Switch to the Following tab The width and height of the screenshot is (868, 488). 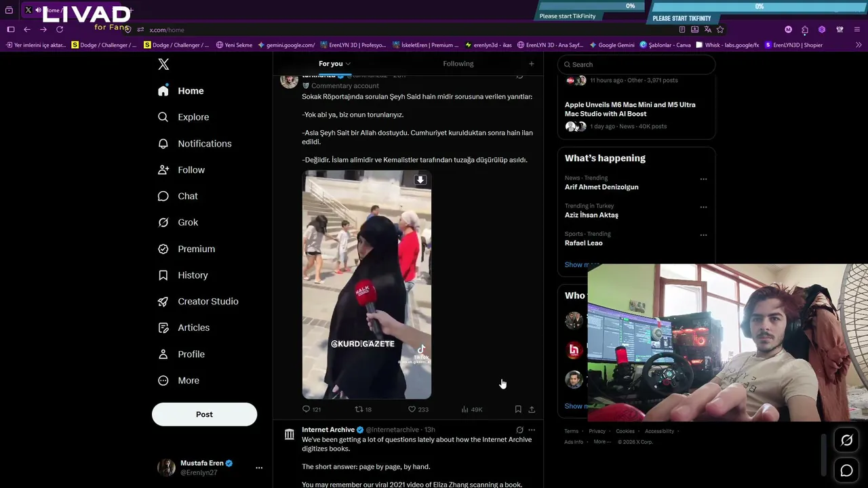[458, 64]
